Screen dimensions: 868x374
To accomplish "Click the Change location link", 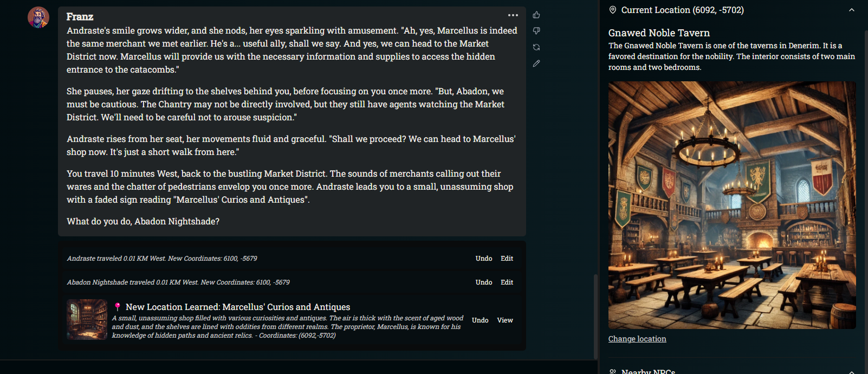I will pyautogui.click(x=637, y=339).
